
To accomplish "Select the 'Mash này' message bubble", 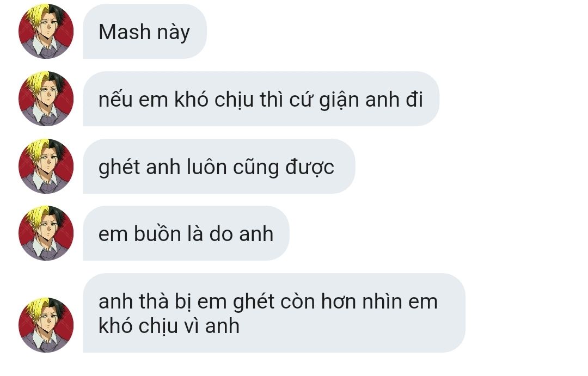I will [x=145, y=31].
